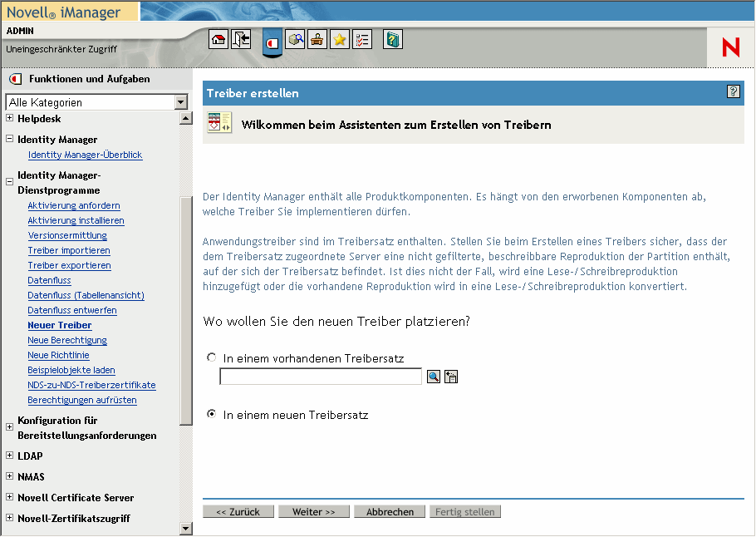Expand the LDAP category
This screenshot has width=756, height=537.
pos(8,456)
